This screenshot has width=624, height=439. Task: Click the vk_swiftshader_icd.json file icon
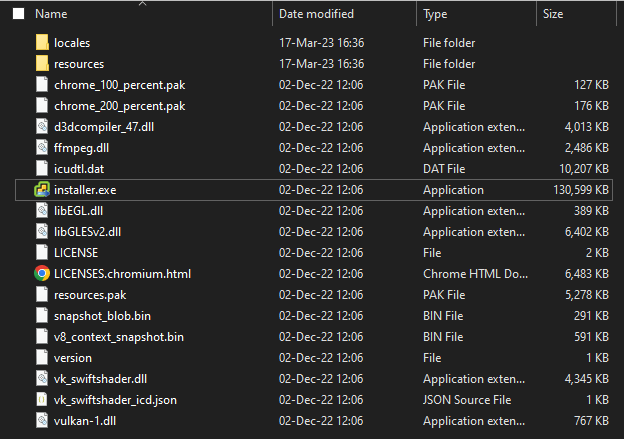point(42,400)
